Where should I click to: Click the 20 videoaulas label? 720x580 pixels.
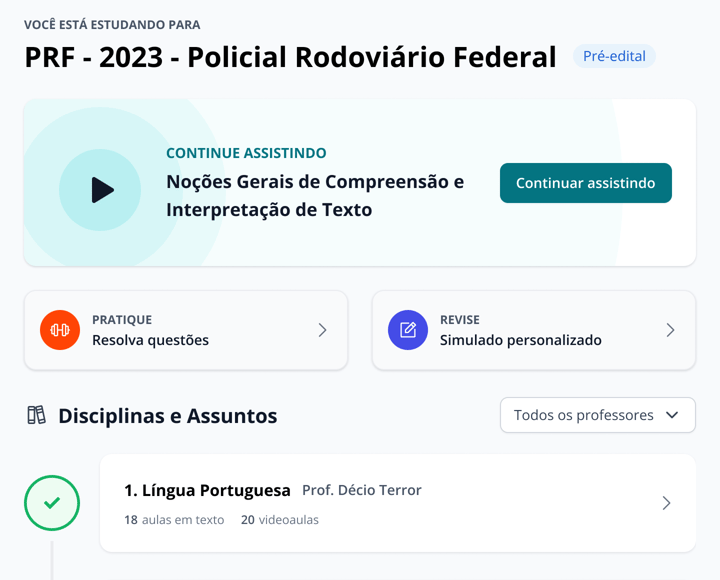[x=280, y=520]
